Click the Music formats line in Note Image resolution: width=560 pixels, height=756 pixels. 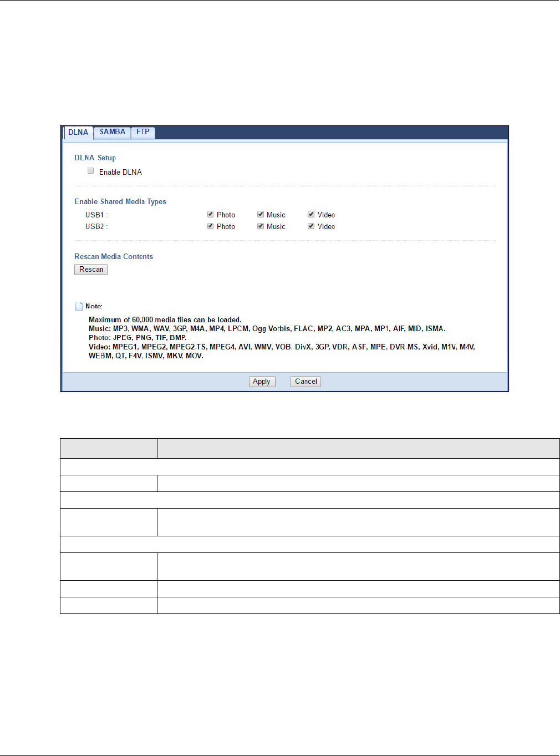click(x=267, y=328)
